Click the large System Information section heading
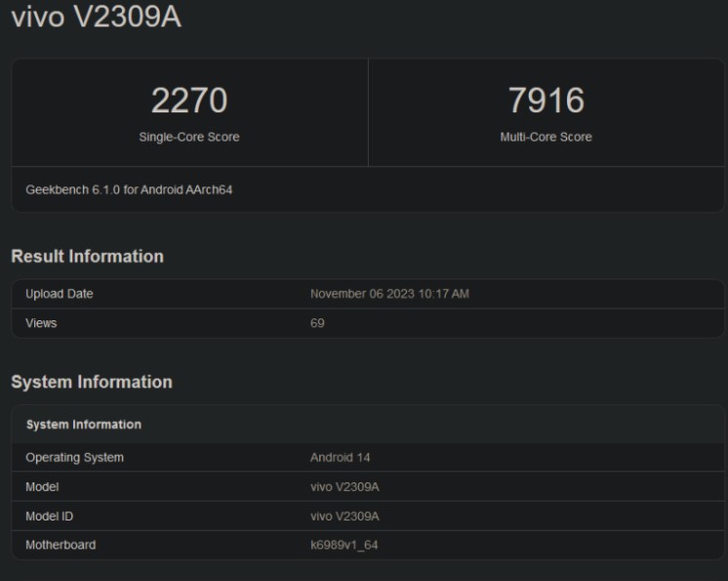This screenshot has height=581, width=728. pos(91,382)
